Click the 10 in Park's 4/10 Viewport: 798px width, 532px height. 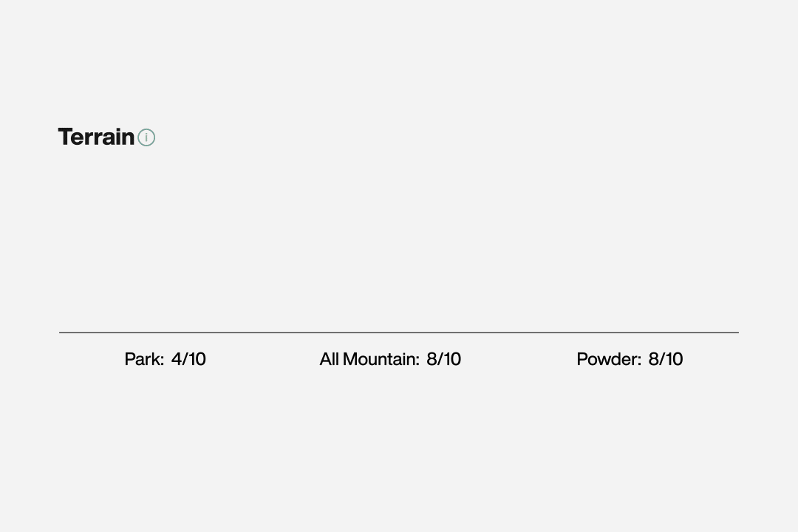(197, 359)
